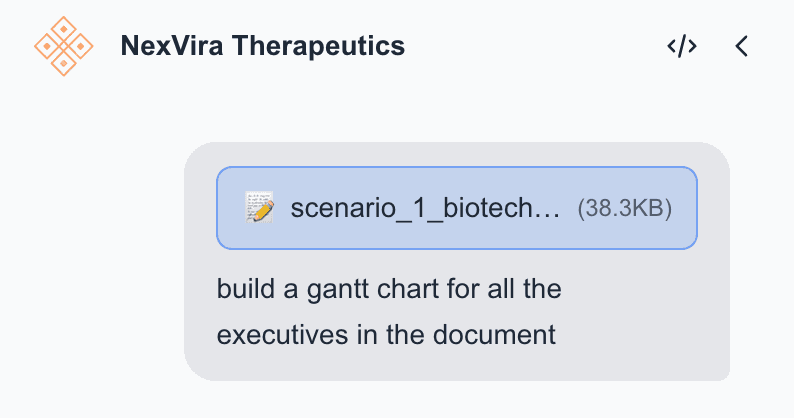
Task: Click the notepad file icon in attachment
Action: coord(260,208)
